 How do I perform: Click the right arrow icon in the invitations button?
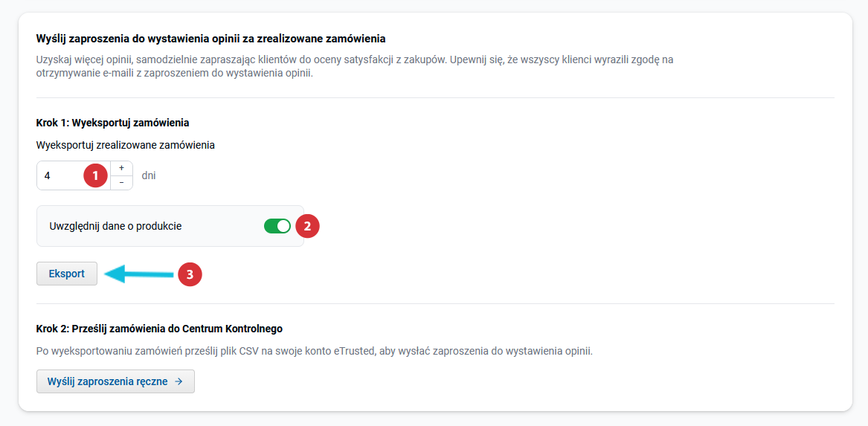pyautogui.click(x=179, y=381)
